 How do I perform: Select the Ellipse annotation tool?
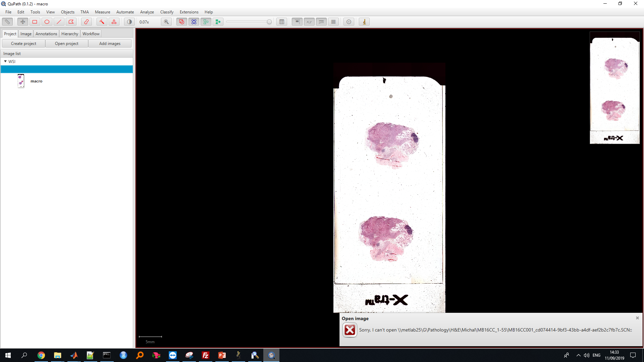pyautogui.click(x=47, y=22)
